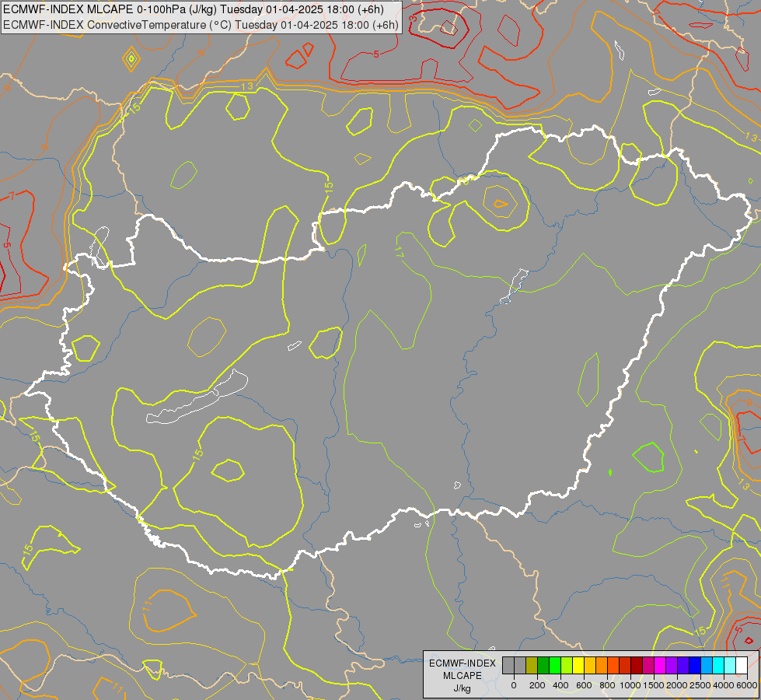Click the legend's J/kg unit label
The width and height of the screenshot is (761, 700).
tap(462, 688)
